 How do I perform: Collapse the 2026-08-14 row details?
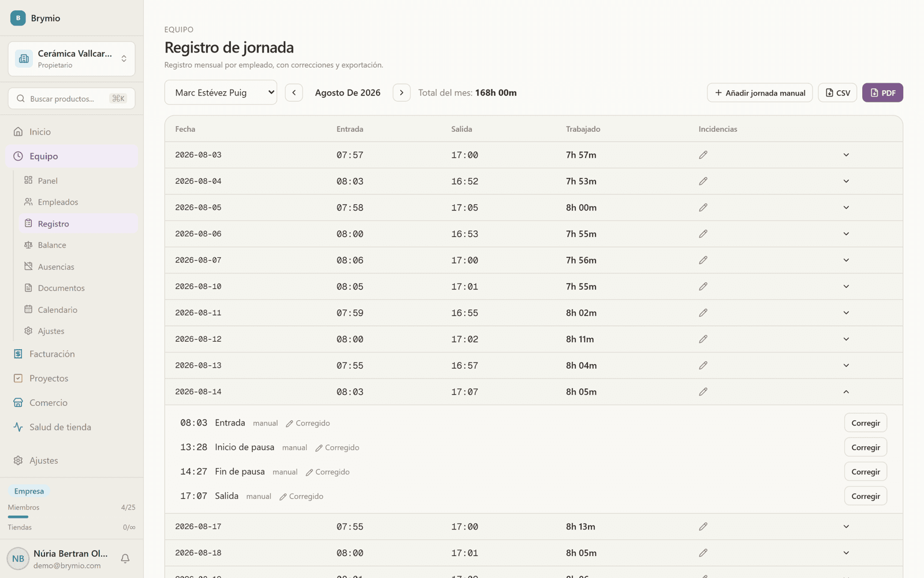coord(846,392)
